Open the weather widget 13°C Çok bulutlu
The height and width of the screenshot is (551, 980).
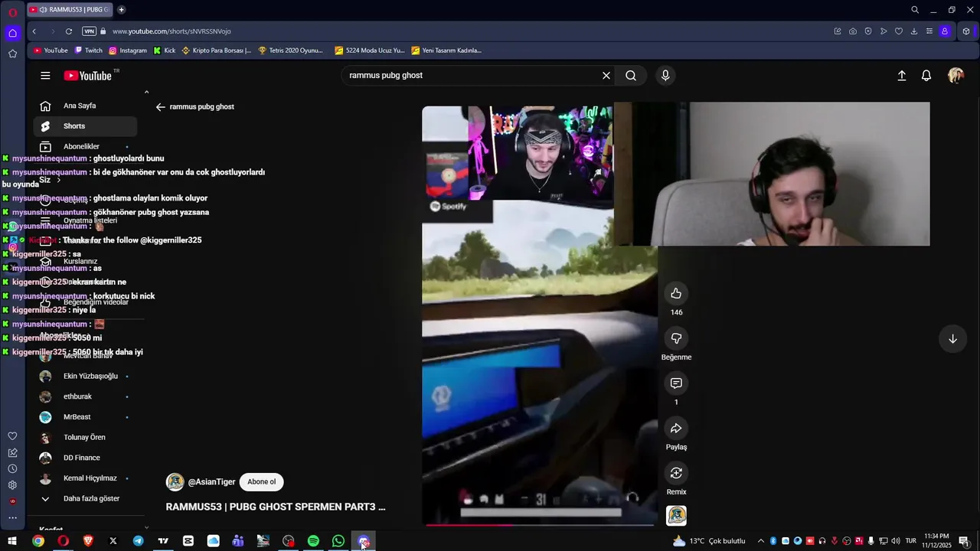[708, 541]
